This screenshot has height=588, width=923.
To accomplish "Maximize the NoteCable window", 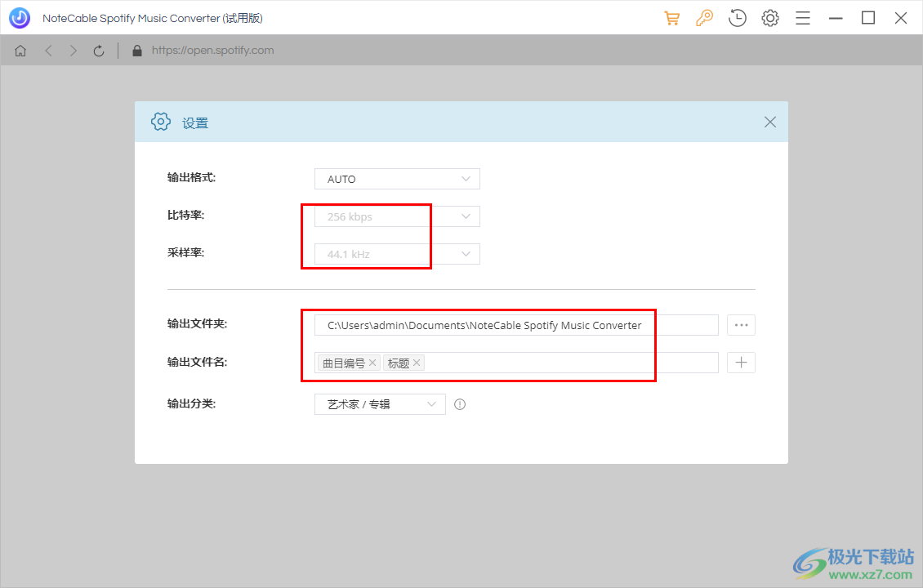I will (x=867, y=18).
